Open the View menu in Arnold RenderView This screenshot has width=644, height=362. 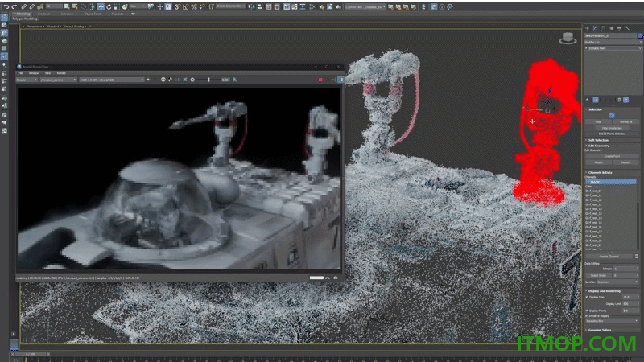47,73
